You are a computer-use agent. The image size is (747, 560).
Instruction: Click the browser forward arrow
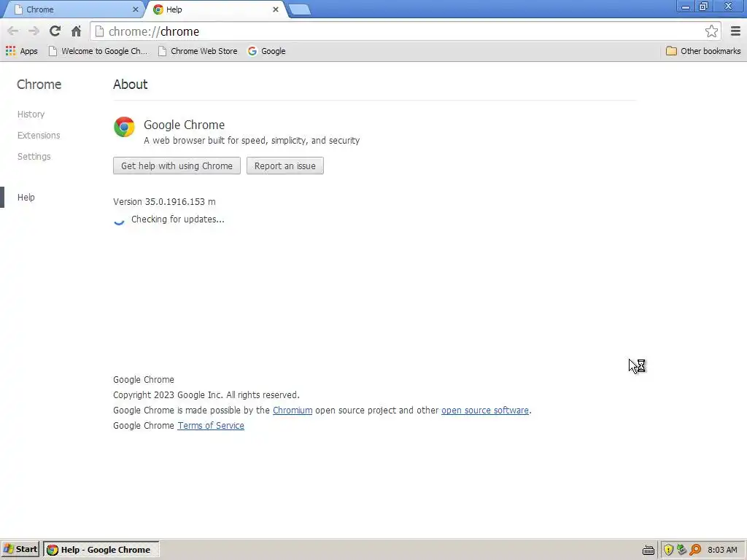tap(34, 31)
